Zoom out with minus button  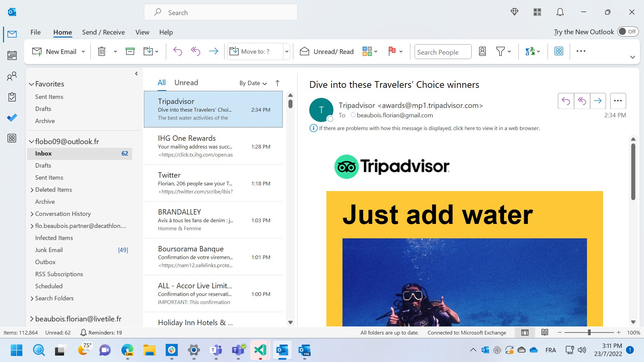(x=559, y=333)
